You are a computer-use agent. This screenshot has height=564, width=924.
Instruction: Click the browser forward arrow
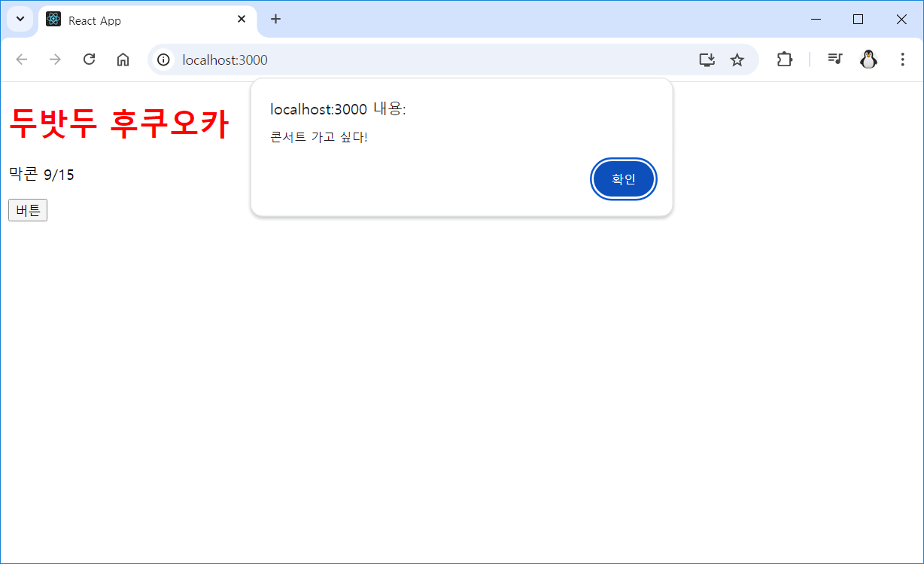click(55, 59)
